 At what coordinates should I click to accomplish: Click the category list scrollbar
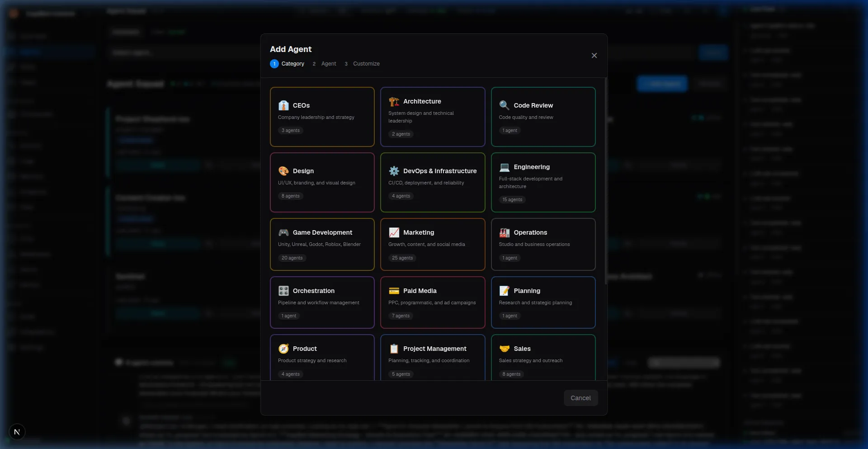tap(605, 181)
